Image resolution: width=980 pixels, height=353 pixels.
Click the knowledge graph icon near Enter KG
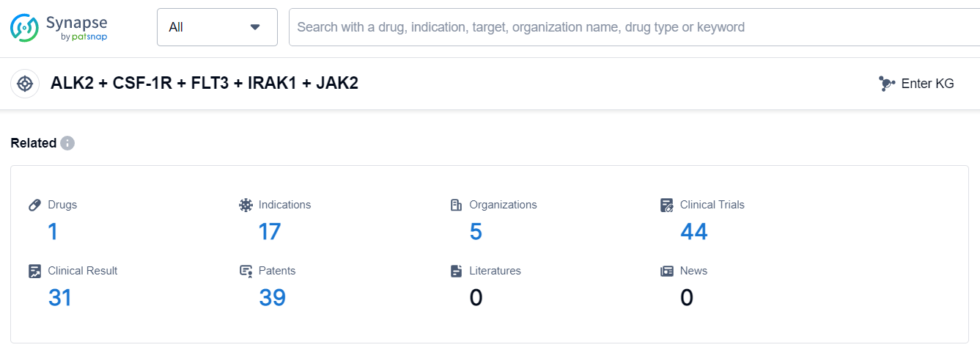(887, 84)
